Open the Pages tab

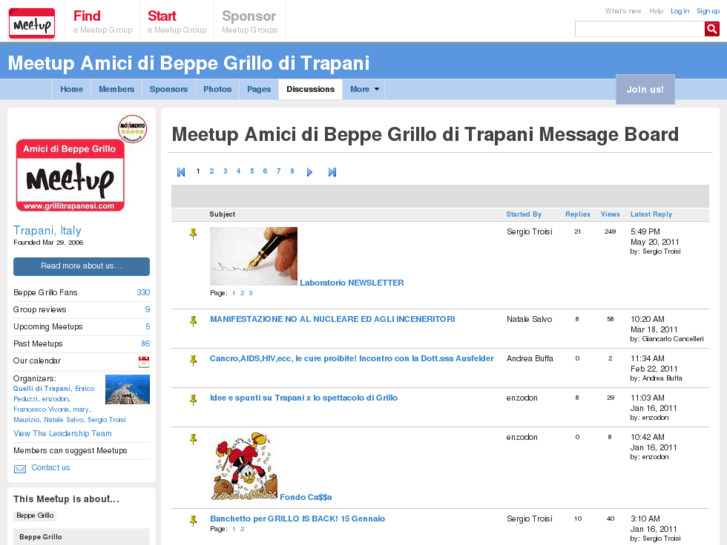click(259, 89)
